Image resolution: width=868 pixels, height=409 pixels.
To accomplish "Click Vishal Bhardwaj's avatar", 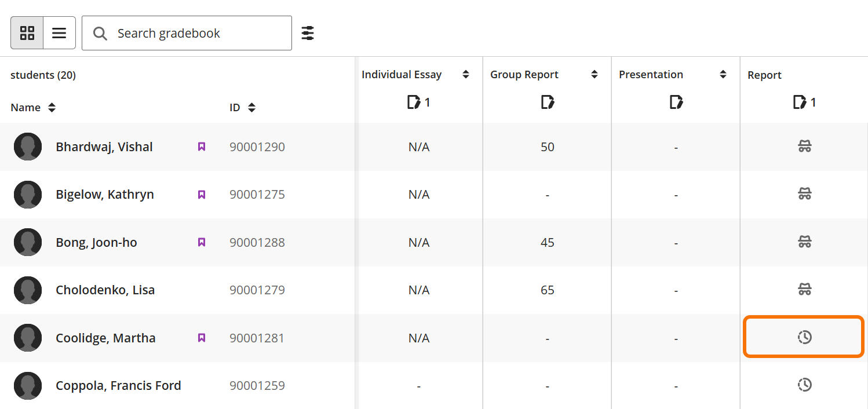I will pos(28,147).
